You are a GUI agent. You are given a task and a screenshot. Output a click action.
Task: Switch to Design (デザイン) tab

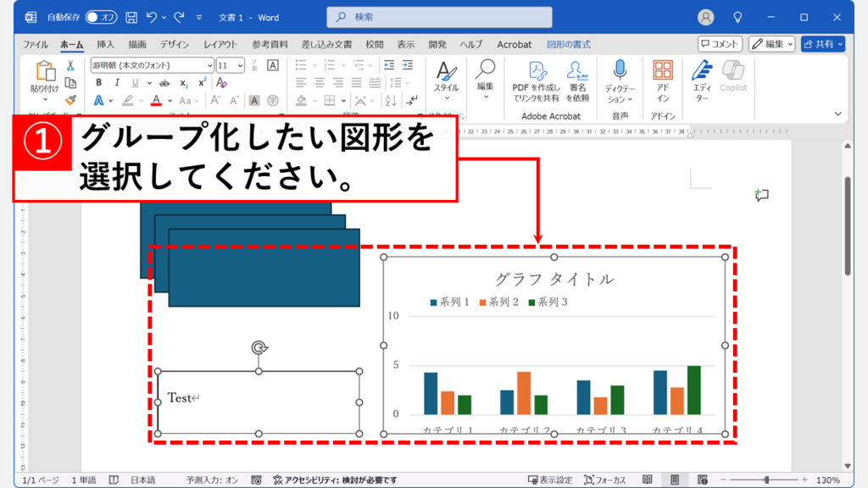pyautogui.click(x=175, y=44)
